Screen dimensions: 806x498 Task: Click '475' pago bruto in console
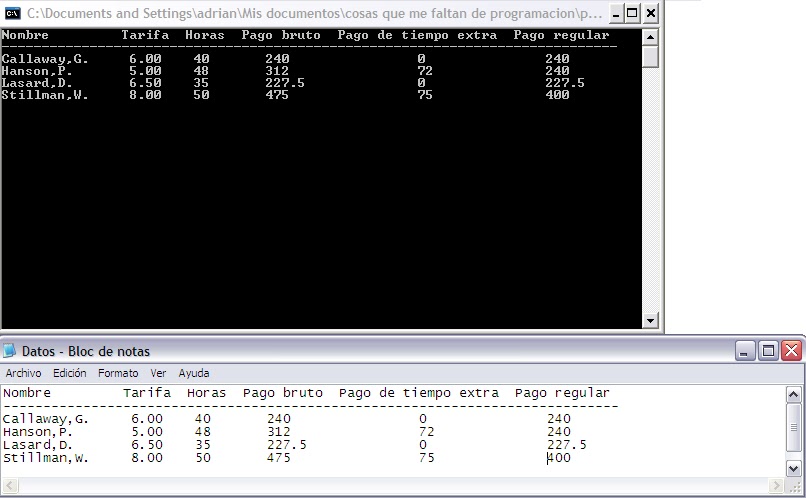tap(277, 95)
